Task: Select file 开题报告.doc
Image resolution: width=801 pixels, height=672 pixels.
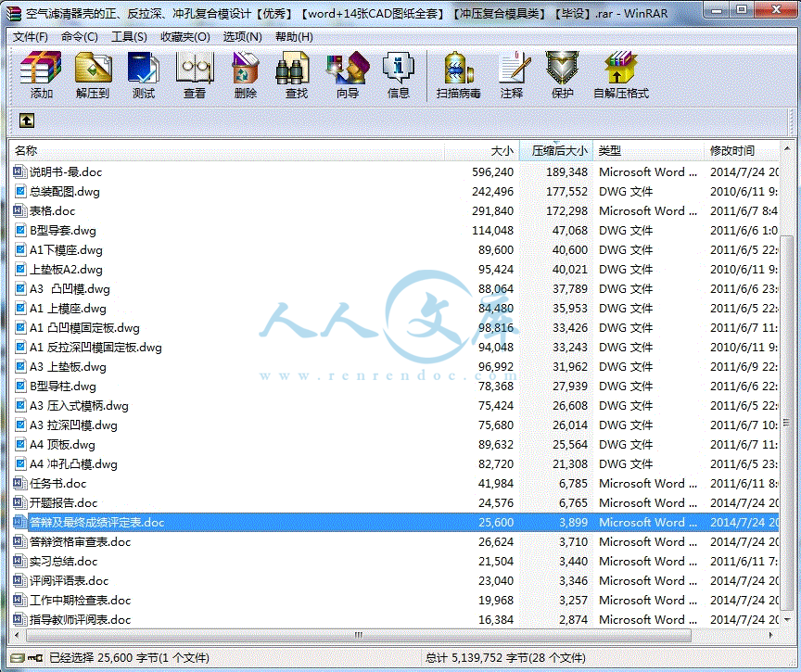Action: [63, 503]
